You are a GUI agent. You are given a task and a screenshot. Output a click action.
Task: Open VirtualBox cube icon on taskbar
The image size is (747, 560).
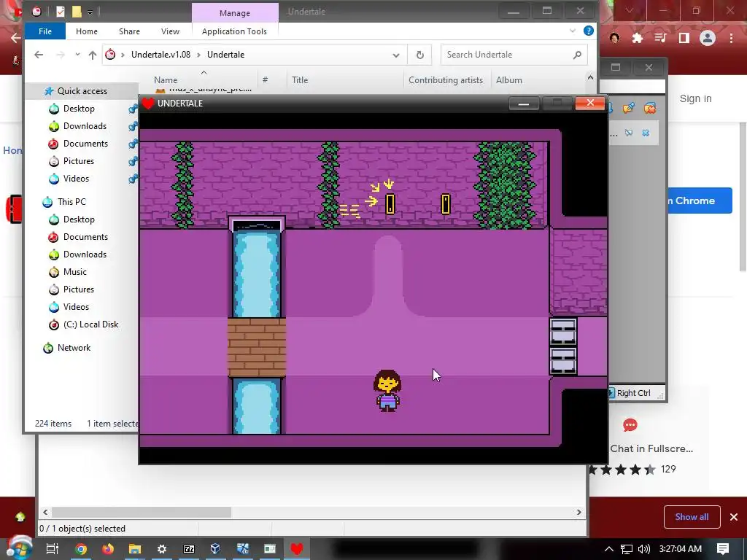[215, 549]
